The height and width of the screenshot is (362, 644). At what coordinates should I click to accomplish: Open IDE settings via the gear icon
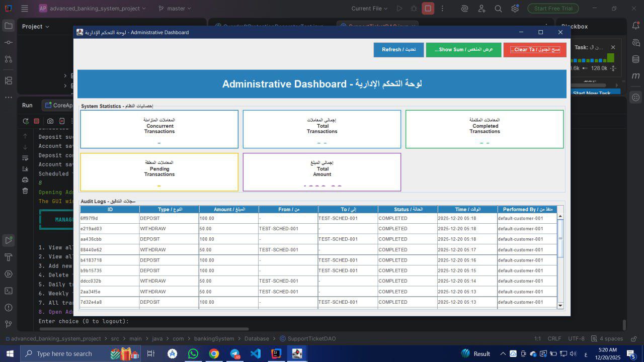coord(515,9)
